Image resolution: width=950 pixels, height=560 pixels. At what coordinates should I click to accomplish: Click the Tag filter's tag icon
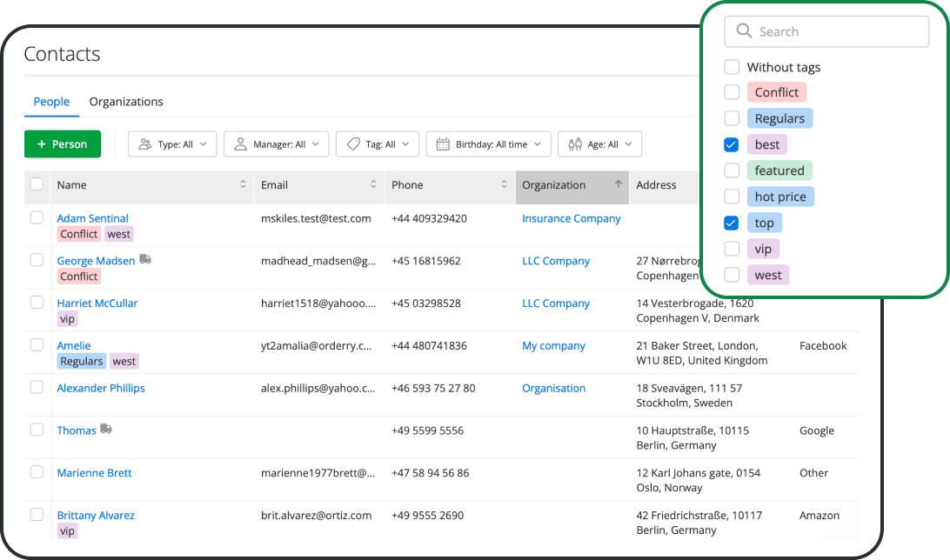(352, 143)
